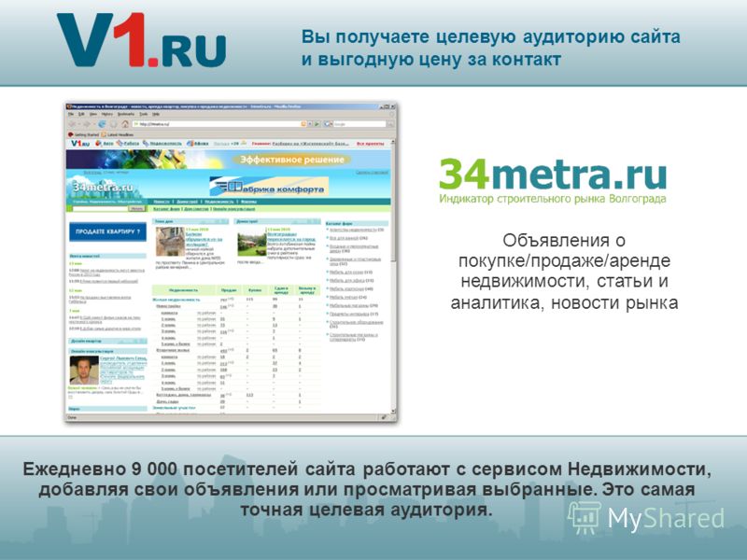Open the Афиша section in the site bar
The width and height of the screenshot is (747, 560).
pyautogui.click(x=198, y=144)
